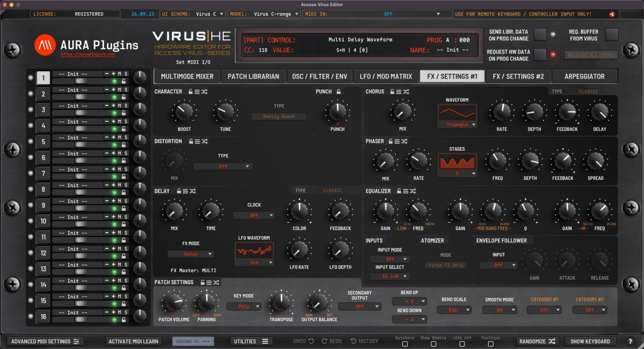Click the Patch Volume knob
The image size is (644, 349).
(x=174, y=302)
